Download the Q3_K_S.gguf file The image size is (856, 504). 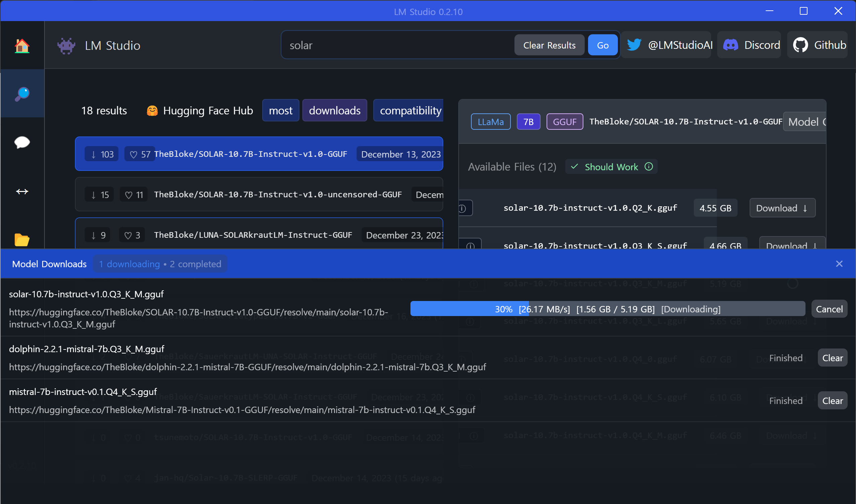click(792, 243)
